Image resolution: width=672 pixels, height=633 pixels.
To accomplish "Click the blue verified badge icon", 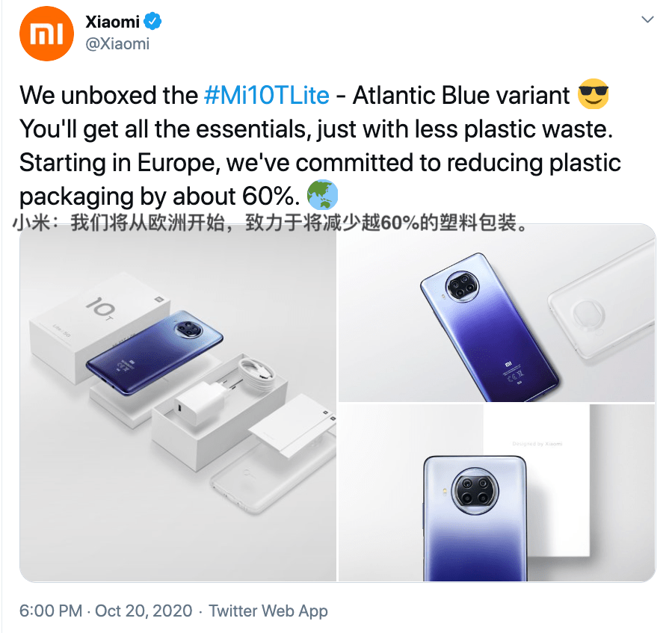I will tap(152, 21).
